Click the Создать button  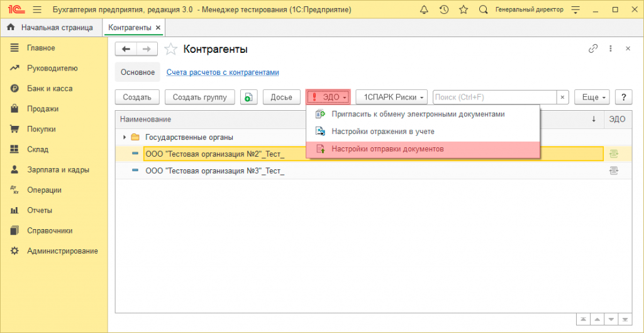click(137, 97)
